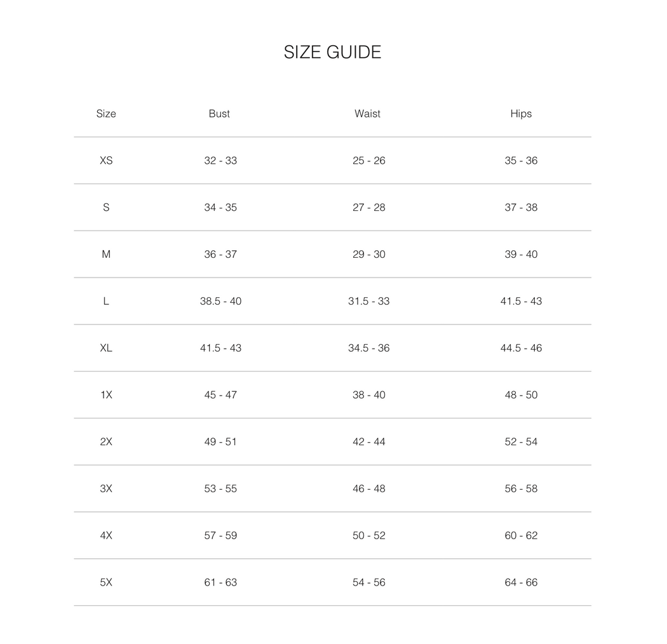Click the Hips column header
667x644 pixels.
[521, 114]
